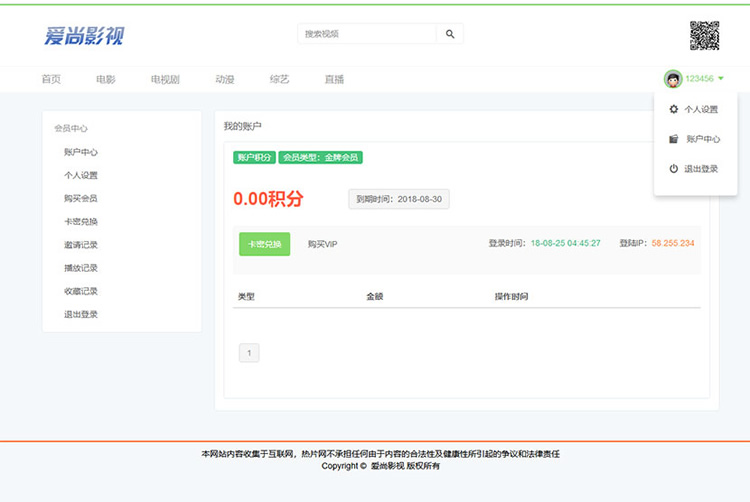Image resolution: width=750 pixels, height=502 pixels.
Task: Open the 动漫 navigation tab
Action: (225, 79)
